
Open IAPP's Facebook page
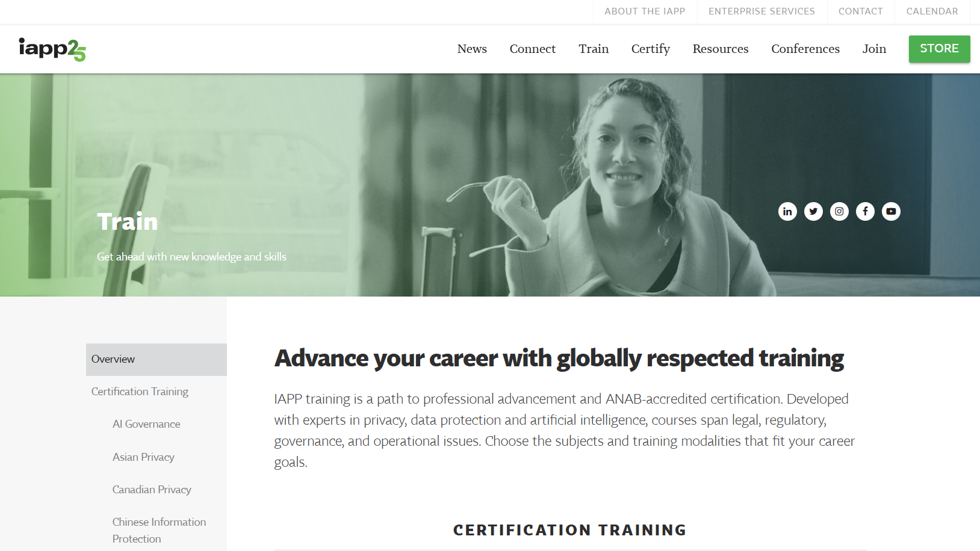865,211
